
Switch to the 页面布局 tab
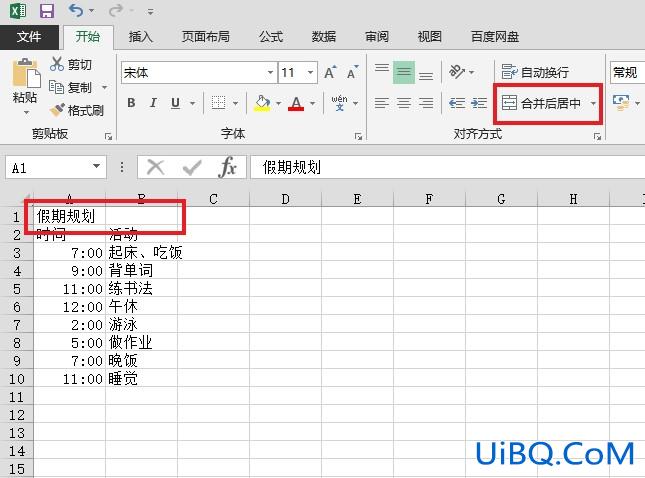coord(206,37)
